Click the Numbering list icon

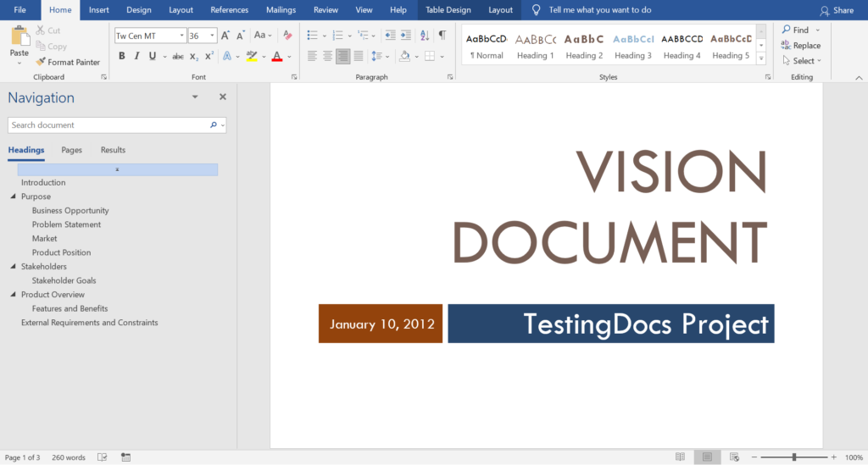(337, 36)
